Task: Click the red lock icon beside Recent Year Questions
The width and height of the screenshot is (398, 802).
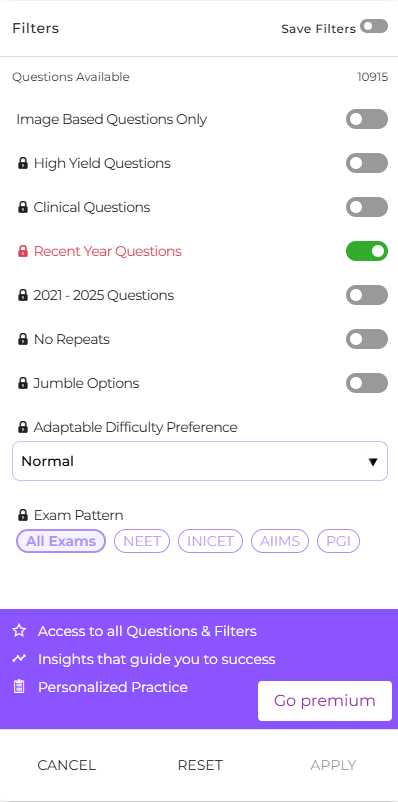Action: pyautogui.click(x=23, y=252)
